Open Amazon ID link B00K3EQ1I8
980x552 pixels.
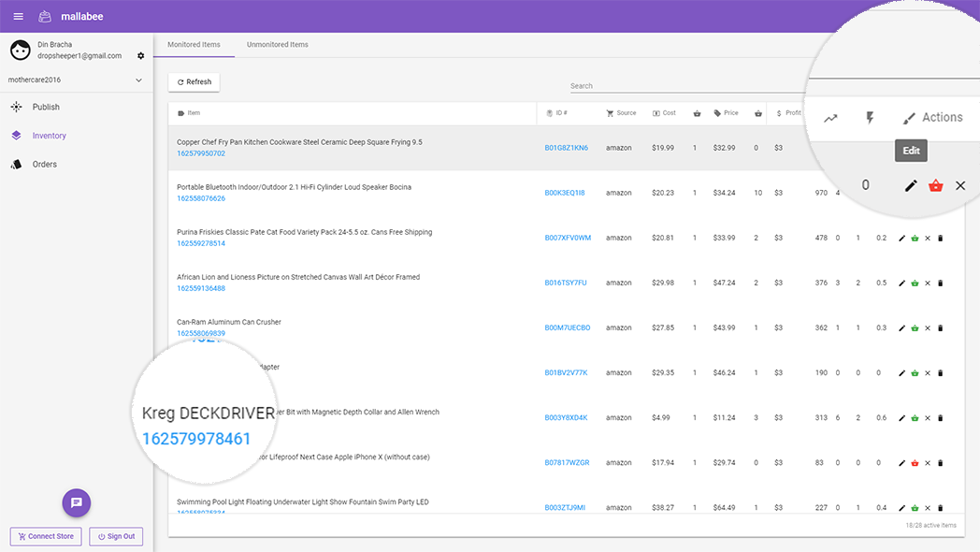coord(565,193)
